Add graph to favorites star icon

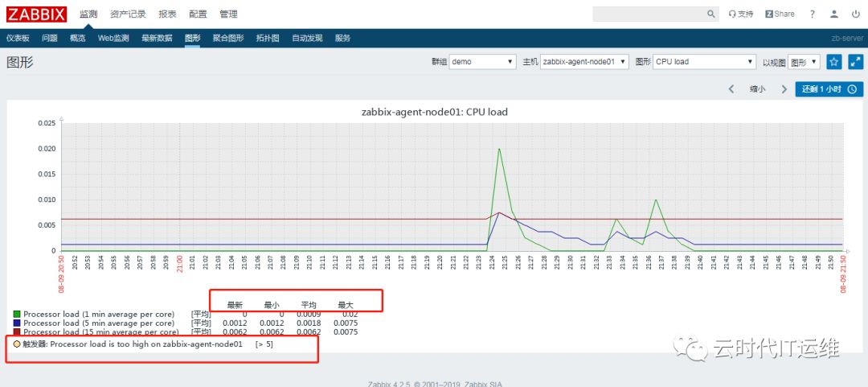(834, 61)
